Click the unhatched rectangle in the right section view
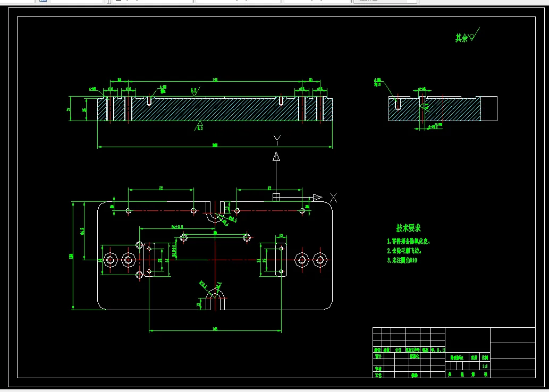The width and height of the screenshot is (549, 392). coord(489,108)
